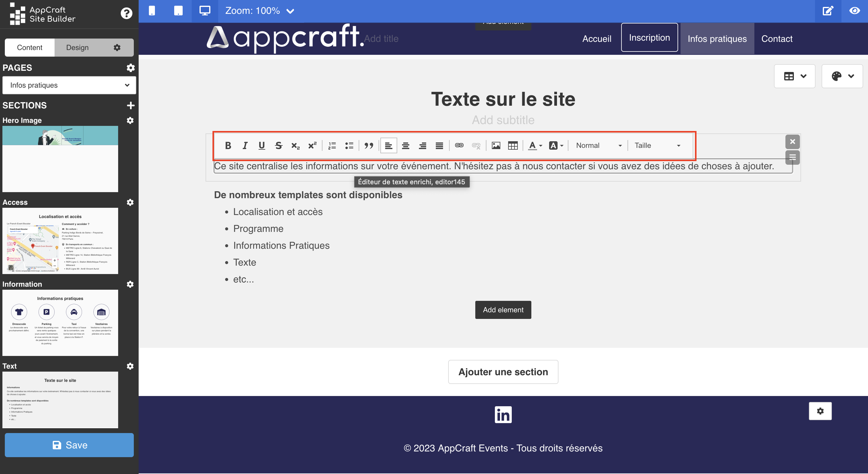The width and height of the screenshot is (868, 474).
Task: Click the Insert Image icon
Action: 496,145
